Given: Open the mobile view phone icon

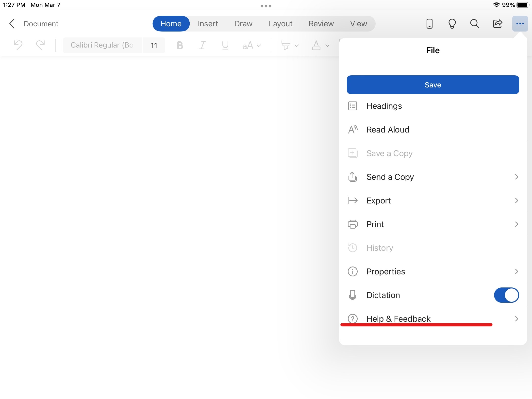Looking at the screenshot, I should 429,24.
